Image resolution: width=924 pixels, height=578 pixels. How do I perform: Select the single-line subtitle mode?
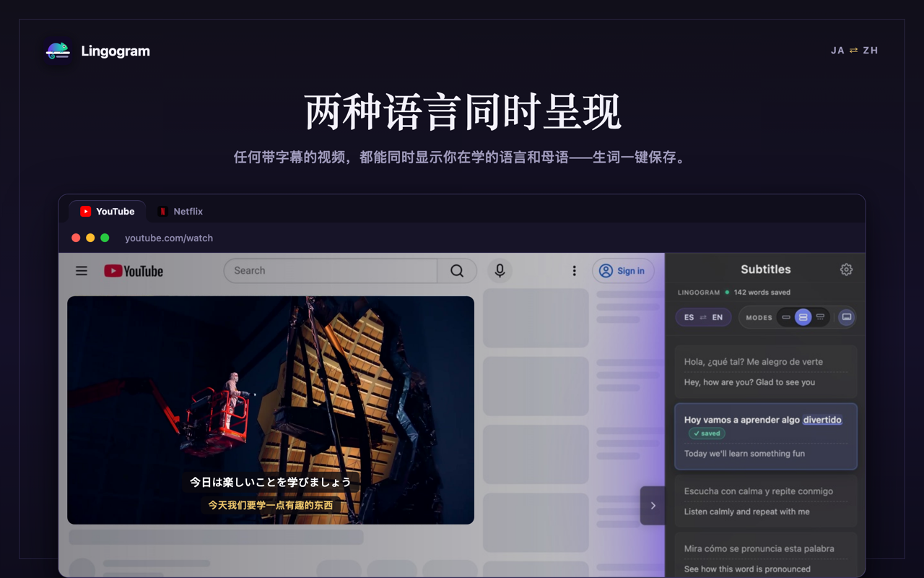(x=786, y=317)
